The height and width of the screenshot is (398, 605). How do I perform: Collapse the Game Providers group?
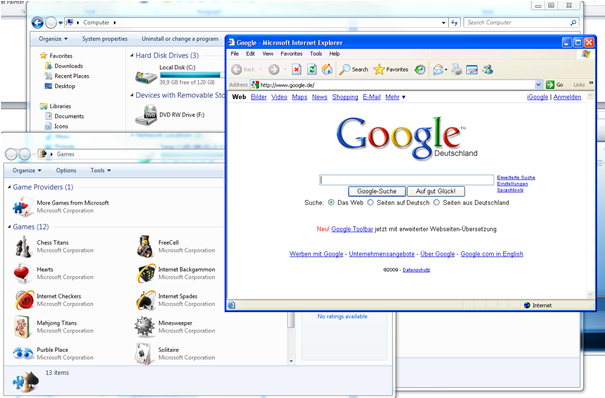(9, 187)
